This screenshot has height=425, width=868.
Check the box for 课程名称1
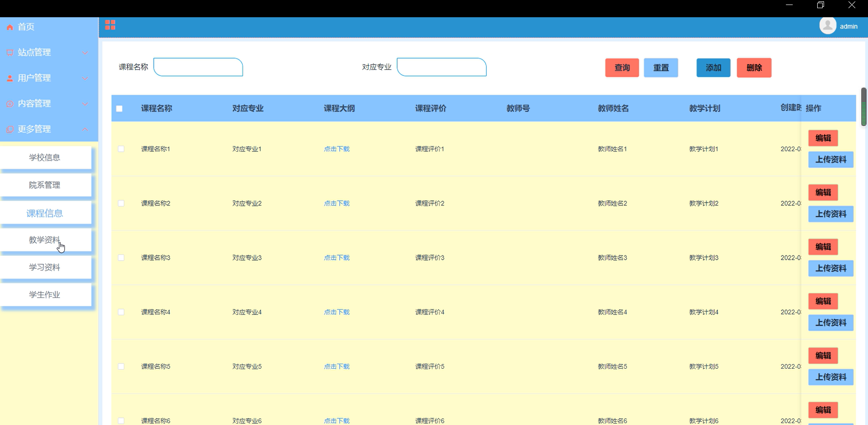[121, 149]
